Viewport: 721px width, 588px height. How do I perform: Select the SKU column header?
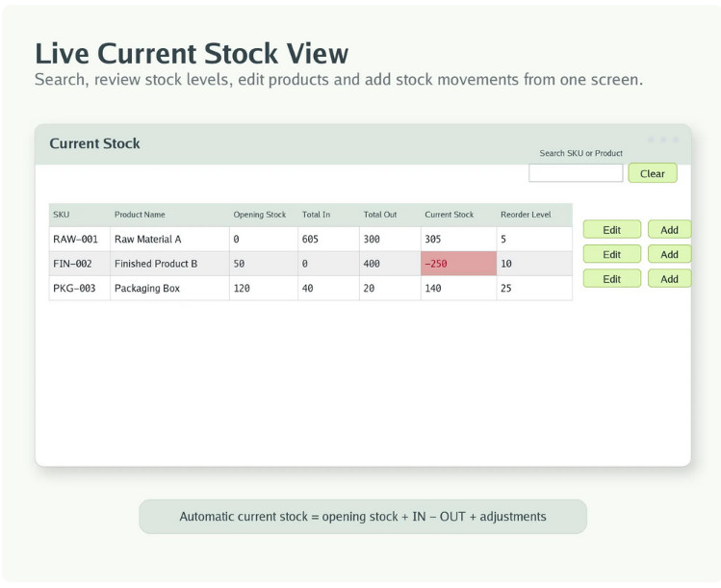coord(80,215)
